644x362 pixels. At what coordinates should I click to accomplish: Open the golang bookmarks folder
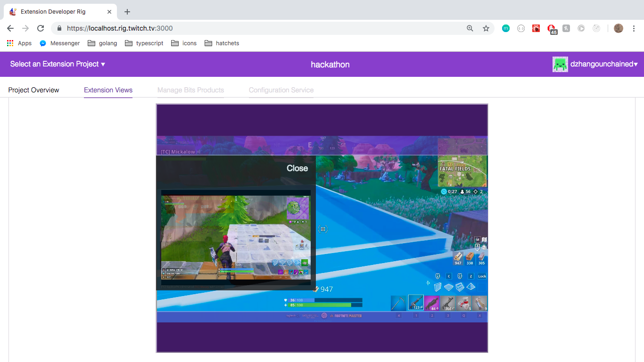pos(103,43)
